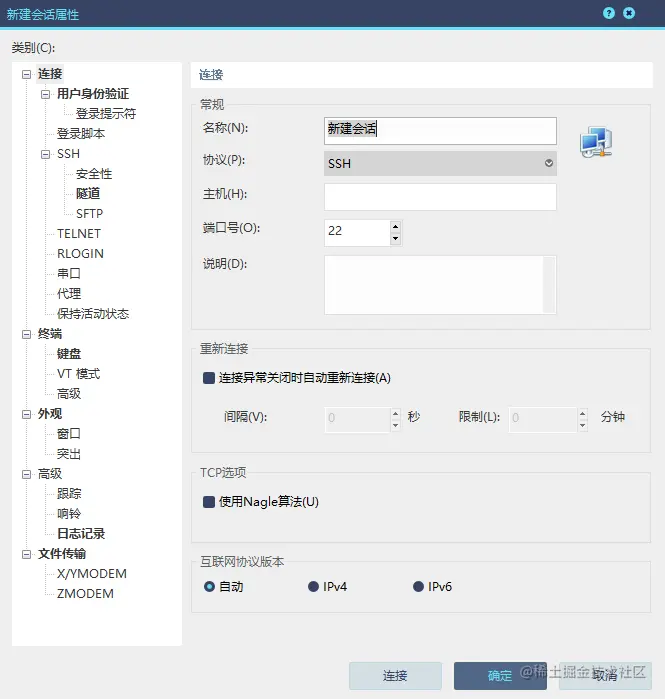Select 登录脚本 in the tree
665x699 pixels.
pos(81,134)
